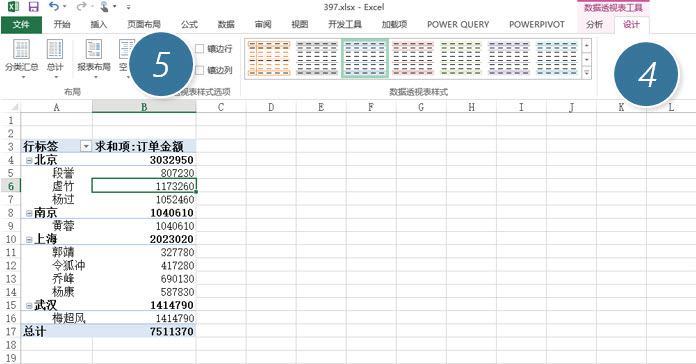Apply the purple pivot table style

click(x=509, y=58)
